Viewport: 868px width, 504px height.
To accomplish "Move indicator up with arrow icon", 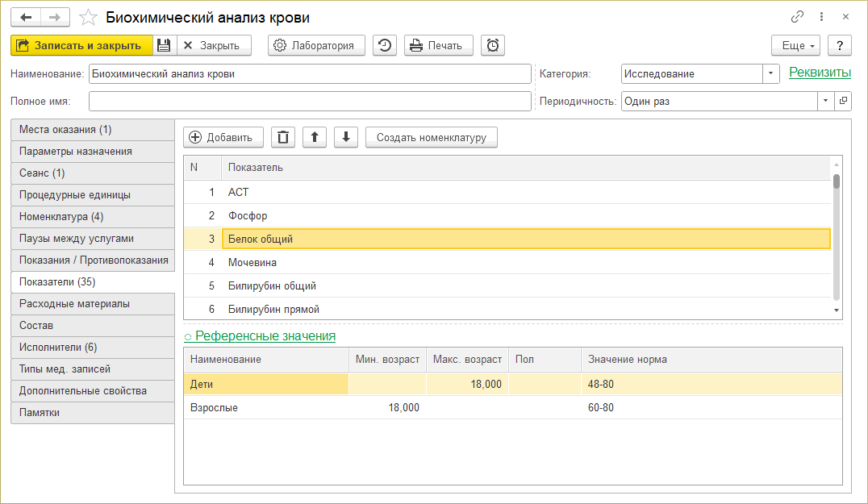I will 314,137.
